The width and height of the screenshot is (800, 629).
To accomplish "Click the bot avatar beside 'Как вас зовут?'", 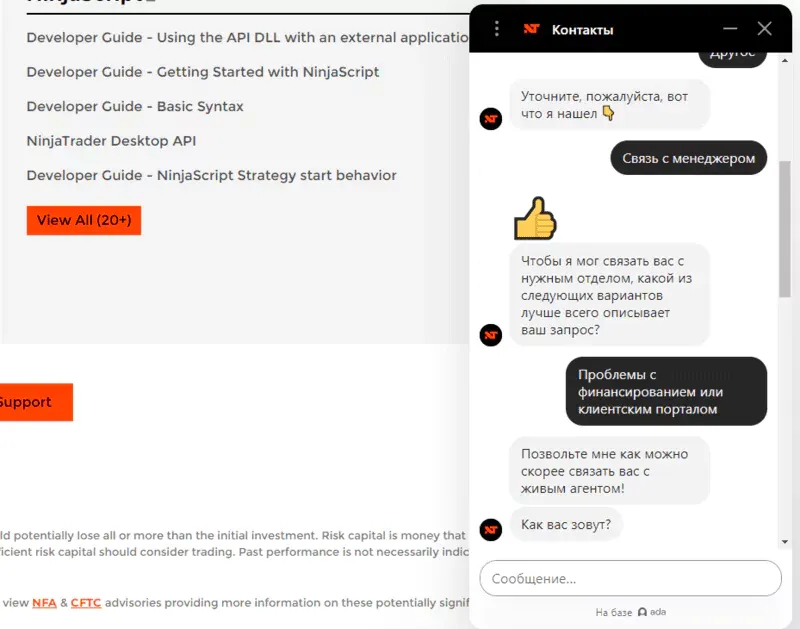I will [x=491, y=530].
